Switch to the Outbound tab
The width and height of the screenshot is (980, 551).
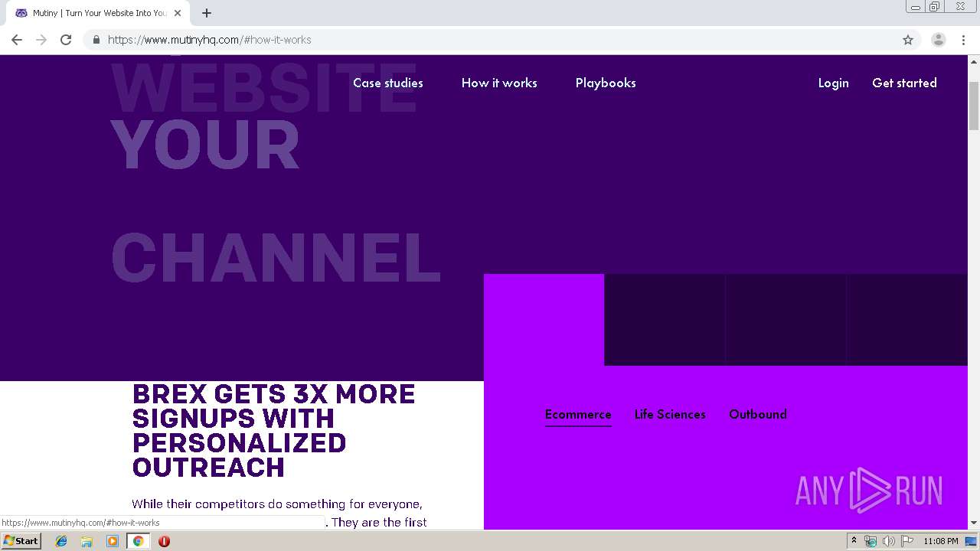[x=758, y=415]
